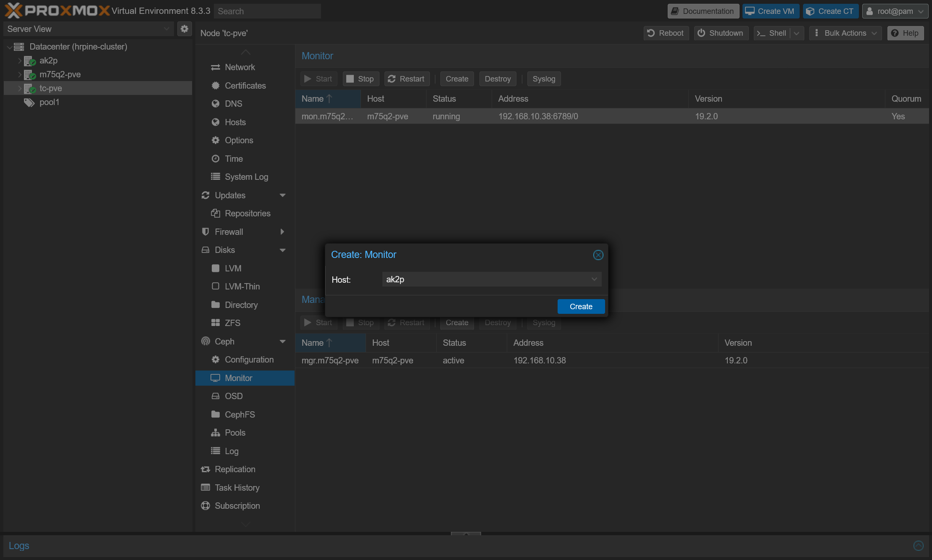The image size is (932, 560).
Task: Select the mon.m75q2 monitor row
Action: pos(612,116)
